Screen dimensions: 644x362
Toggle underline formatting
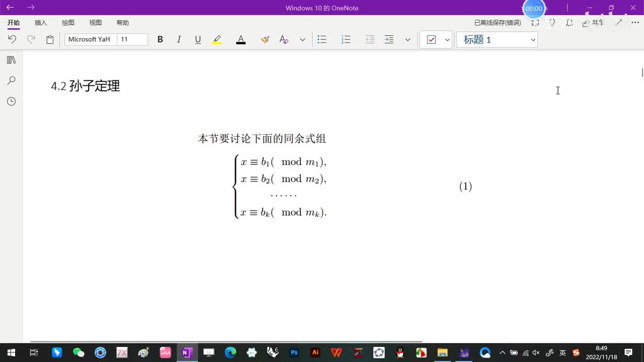(198, 39)
